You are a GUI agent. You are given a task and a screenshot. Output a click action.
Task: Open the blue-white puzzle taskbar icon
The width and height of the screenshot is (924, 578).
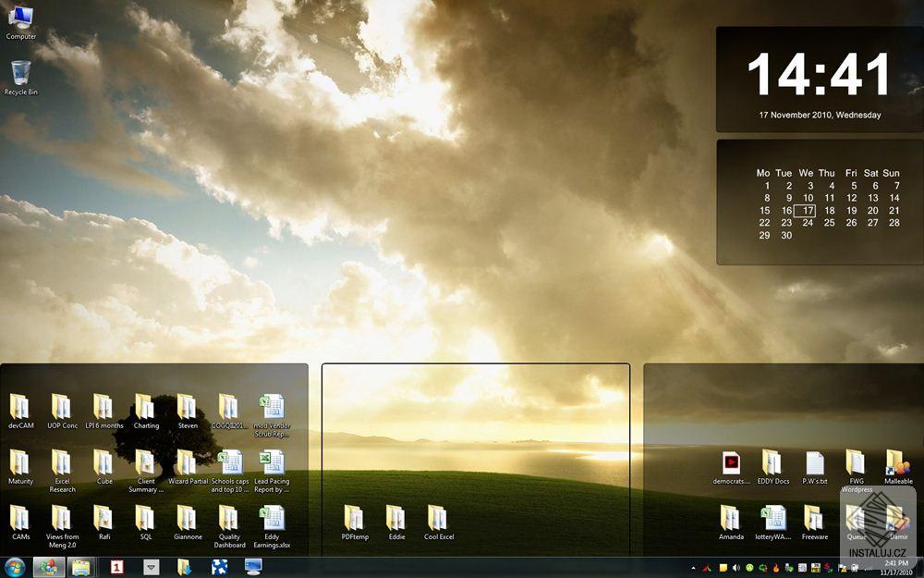click(x=219, y=568)
